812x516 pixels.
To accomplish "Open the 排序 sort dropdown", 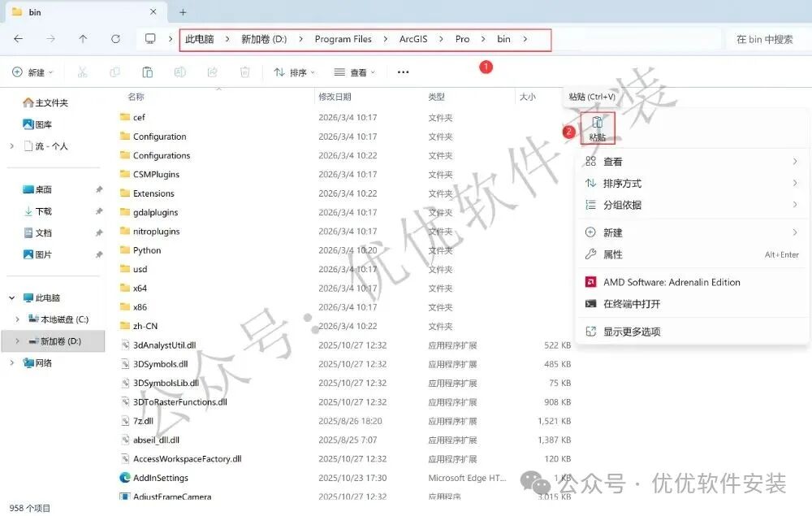I will click(294, 72).
